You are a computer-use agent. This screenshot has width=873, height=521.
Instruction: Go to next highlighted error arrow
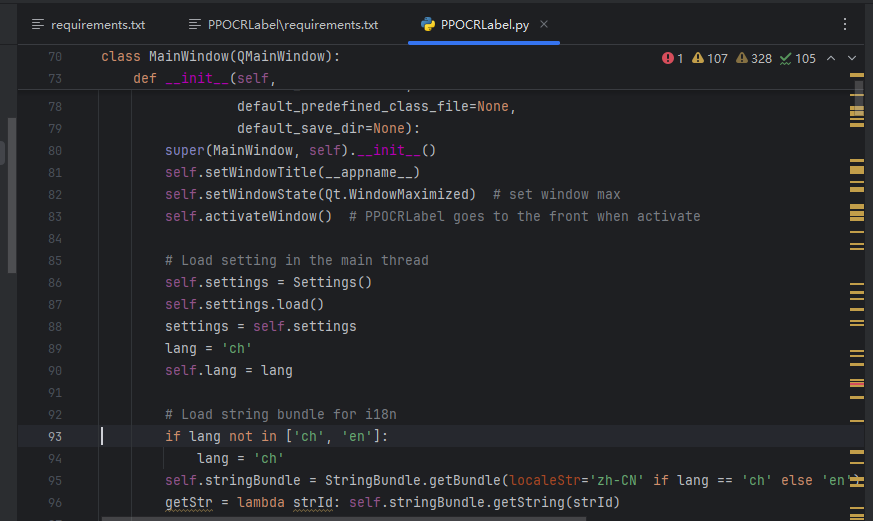(852, 58)
